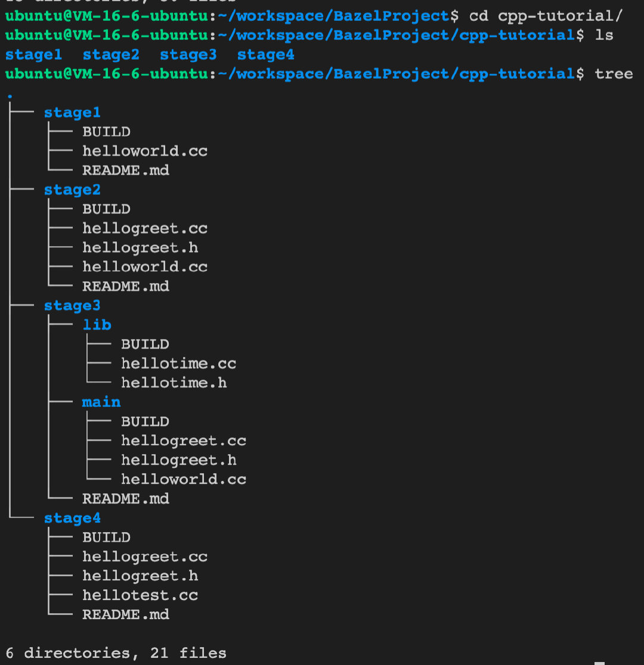
Task: Click 'stage3' in the ls output row
Action: [188, 55]
